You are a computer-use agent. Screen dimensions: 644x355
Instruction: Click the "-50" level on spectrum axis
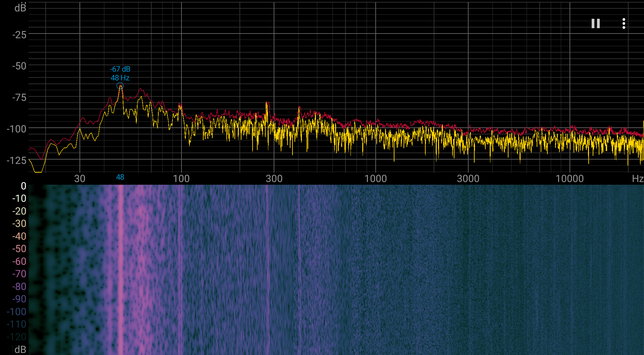coord(19,66)
